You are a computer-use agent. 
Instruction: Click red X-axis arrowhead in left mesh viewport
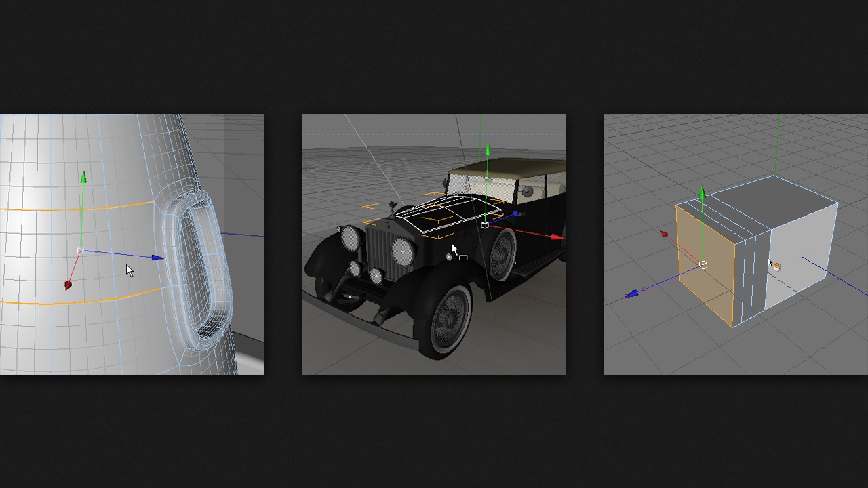(x=68, y=285)
